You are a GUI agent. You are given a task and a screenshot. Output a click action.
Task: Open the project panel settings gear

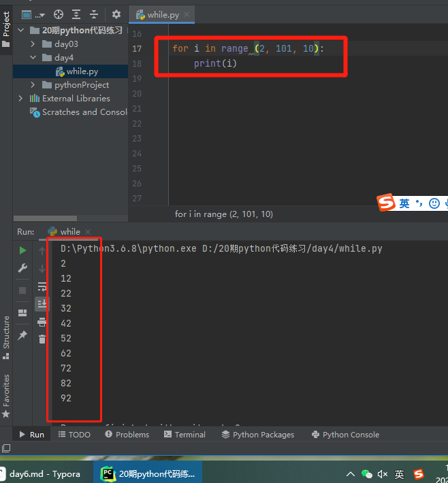[116, 14]
